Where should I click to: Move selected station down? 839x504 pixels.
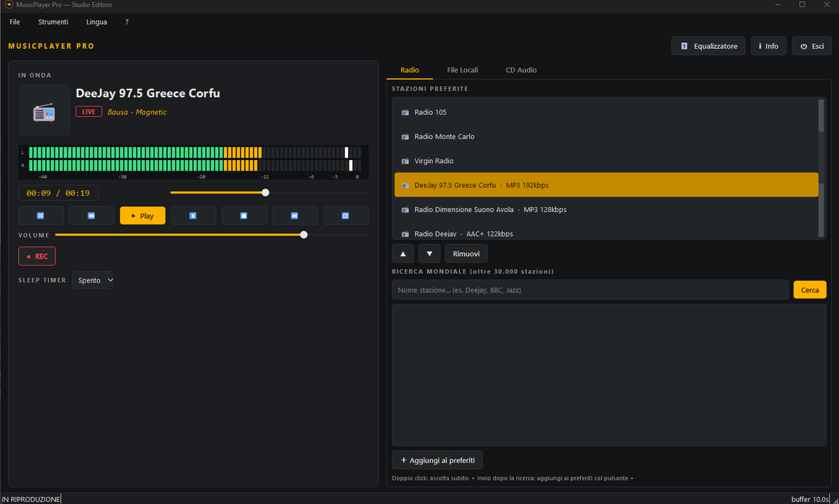click(x=429, y=253)
